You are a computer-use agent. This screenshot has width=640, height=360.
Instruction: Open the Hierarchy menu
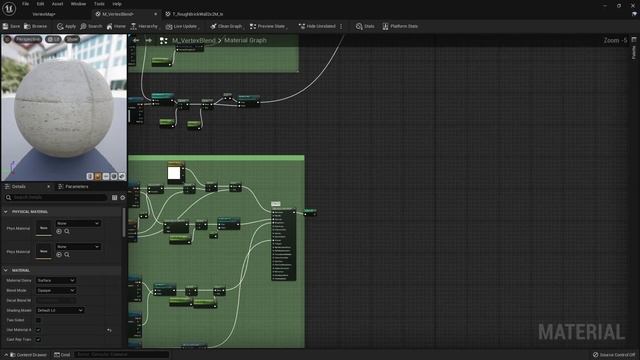point(144,26)
